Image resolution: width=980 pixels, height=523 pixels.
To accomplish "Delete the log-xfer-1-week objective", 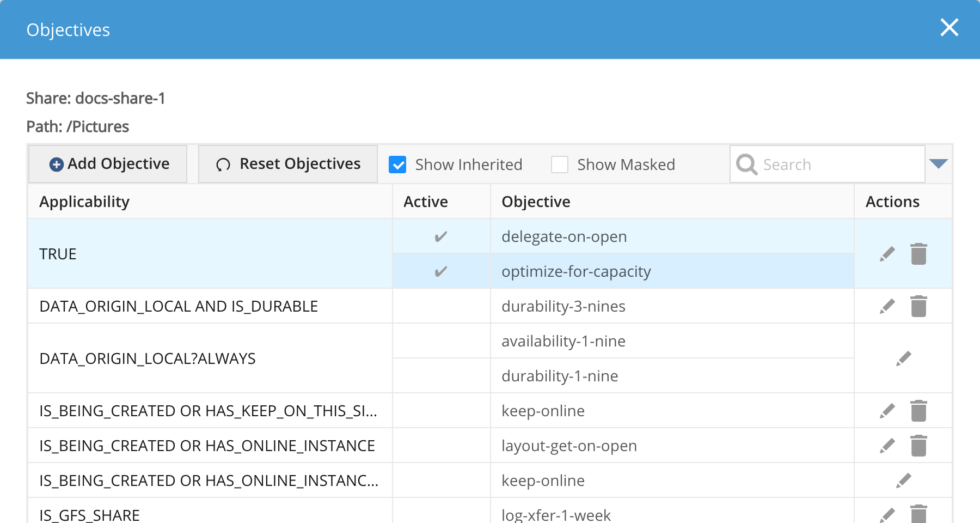I will (918, 514).
